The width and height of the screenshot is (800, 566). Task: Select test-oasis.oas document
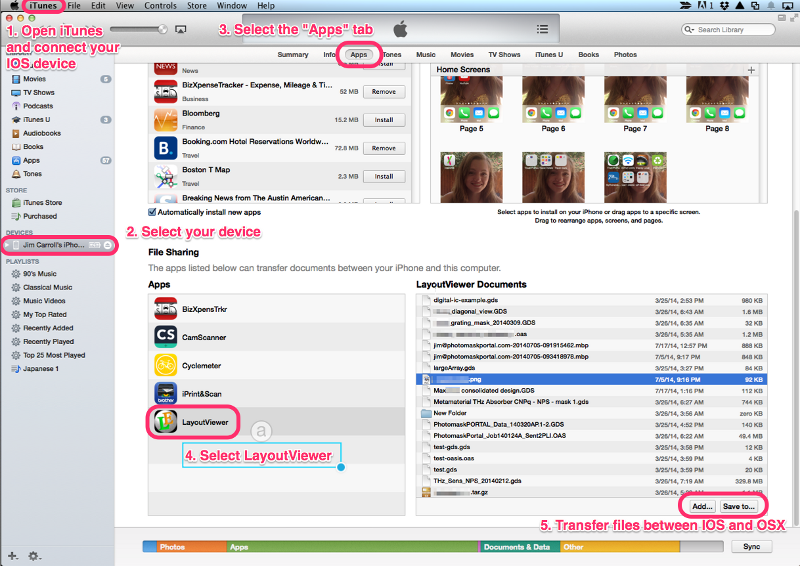[x=592, y=458]
